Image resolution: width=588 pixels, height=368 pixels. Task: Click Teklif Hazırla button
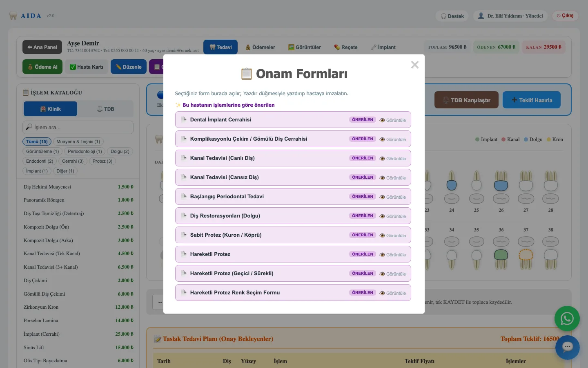(x=532, y=100)
